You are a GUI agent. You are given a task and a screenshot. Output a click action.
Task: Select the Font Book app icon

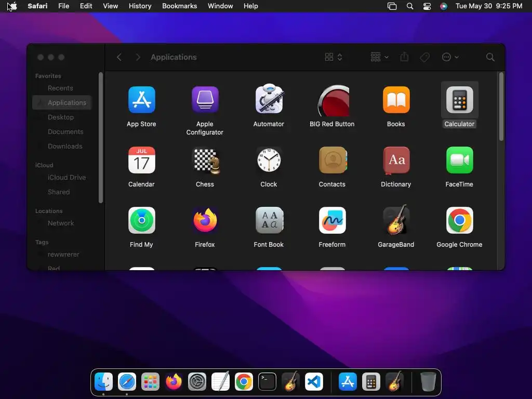click(269, 220)
